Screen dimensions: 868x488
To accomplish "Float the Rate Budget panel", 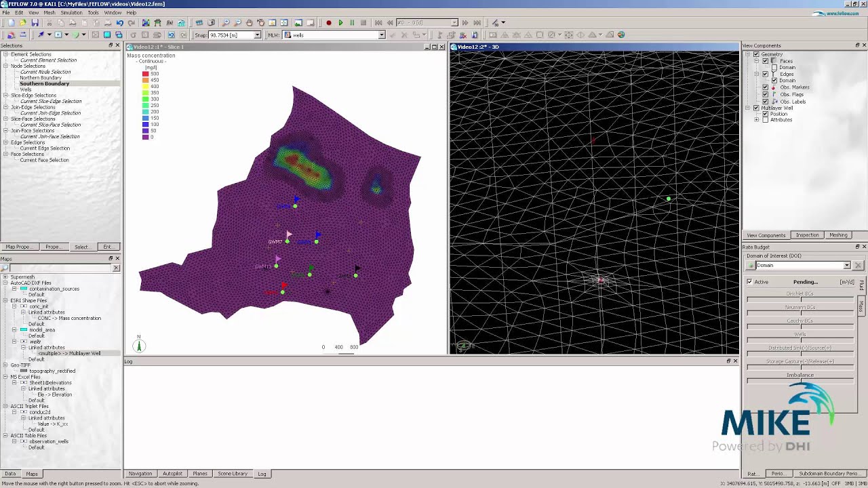I will click(x=857, y=247).
